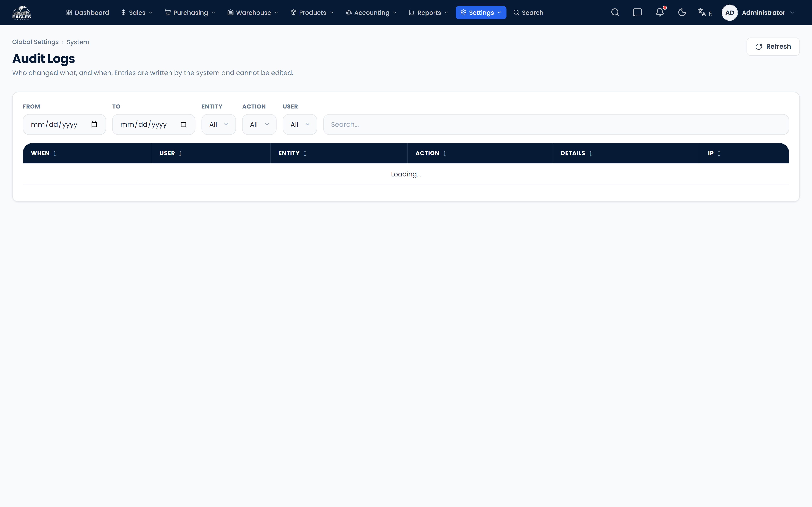Sort the table by the IP column

click(714, 153)
